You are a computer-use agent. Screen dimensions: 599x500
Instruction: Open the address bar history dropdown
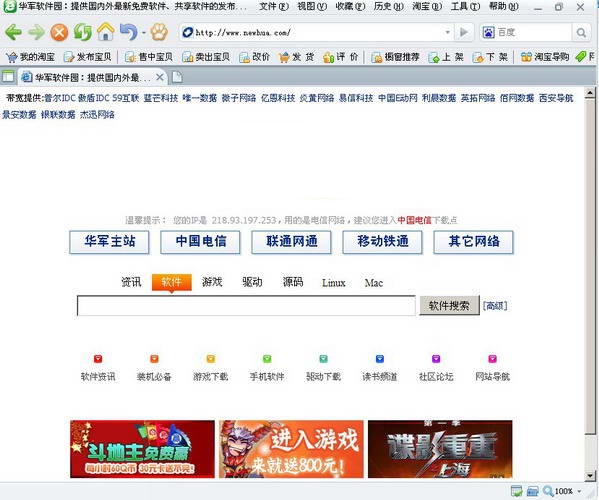[447, 32]
